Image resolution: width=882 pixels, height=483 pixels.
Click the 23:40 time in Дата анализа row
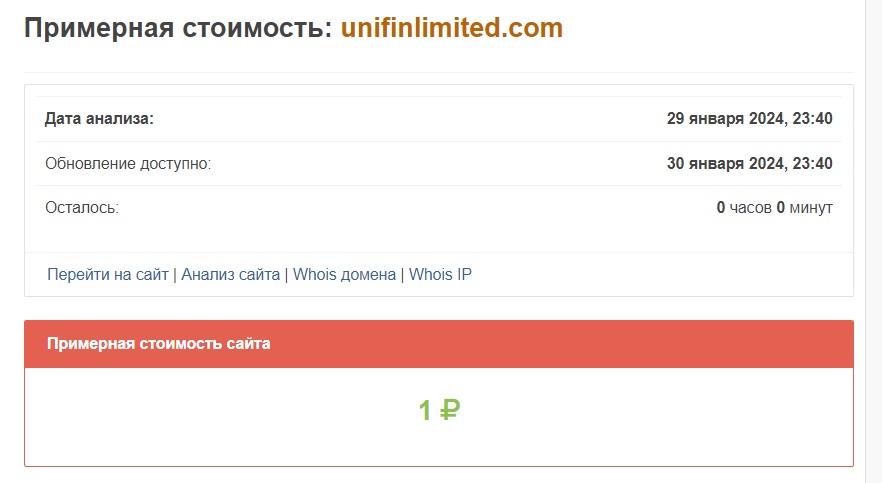point(813,119)
